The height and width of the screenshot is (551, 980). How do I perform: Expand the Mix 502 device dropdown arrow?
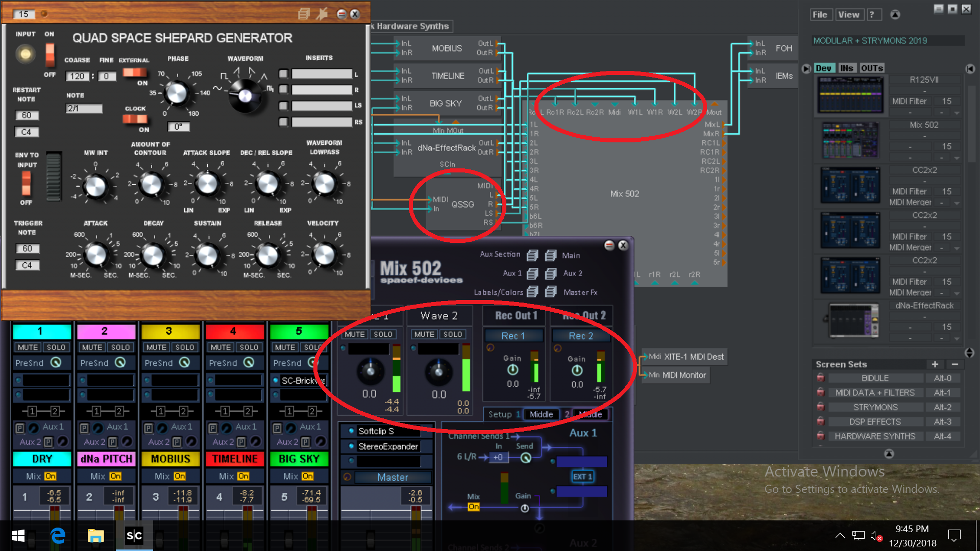pyautogui.click(x=957, y=158)
